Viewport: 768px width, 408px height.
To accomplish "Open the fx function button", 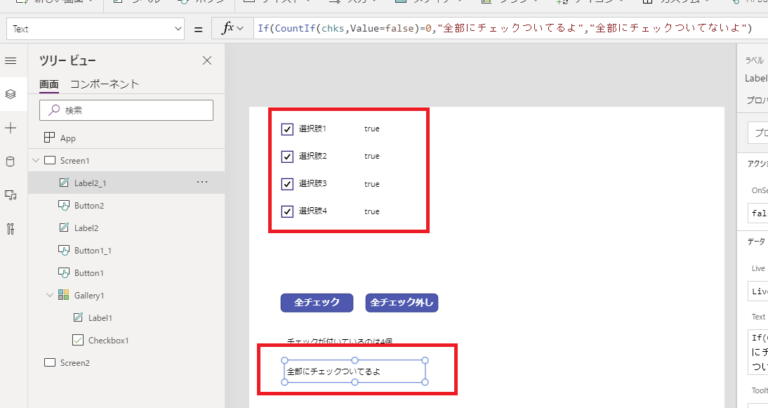I will [232, 28].
